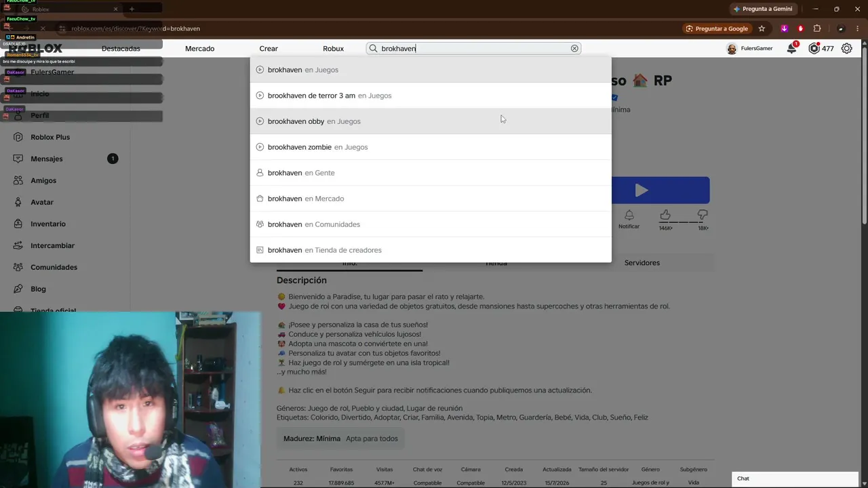Click the Roblox Plus icon in the sidebar
Screen dimensions: 868x488
(x=18, y=137)
